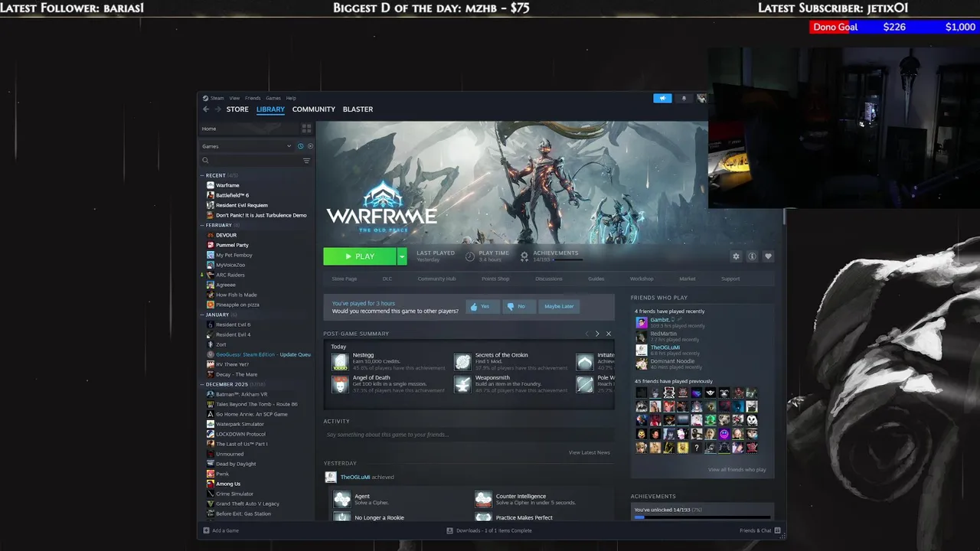Open the Friends menu
Viewport: 980px width, 551px height.
(x=253, y=98)
